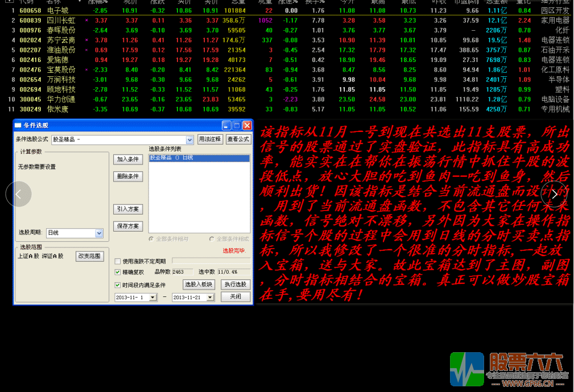
Task: Check the 使用涨跌不定周期 checkbox
Action: coord(118,261)
